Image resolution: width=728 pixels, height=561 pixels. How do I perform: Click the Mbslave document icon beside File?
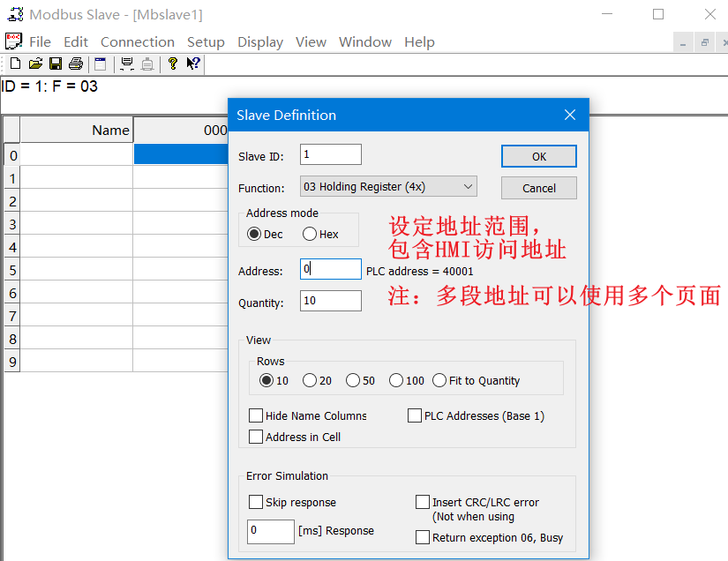click(x=13, y=41)
